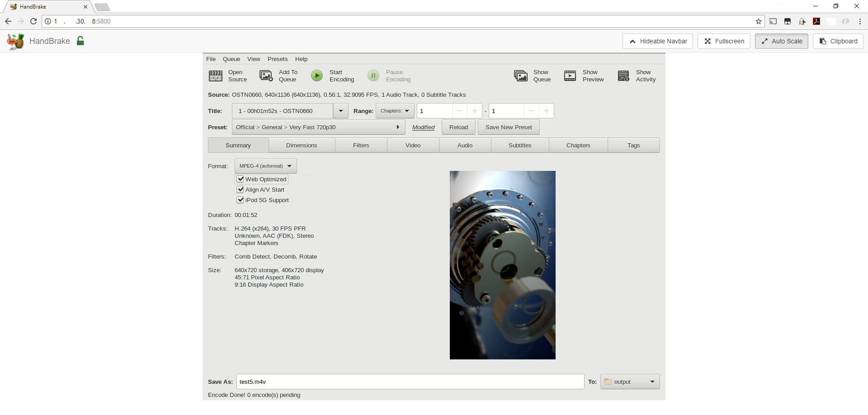The width and height of the screenshot is (868, 415).
Task: Click the red PDF extension icon
Action: click(x=816, y=21)
